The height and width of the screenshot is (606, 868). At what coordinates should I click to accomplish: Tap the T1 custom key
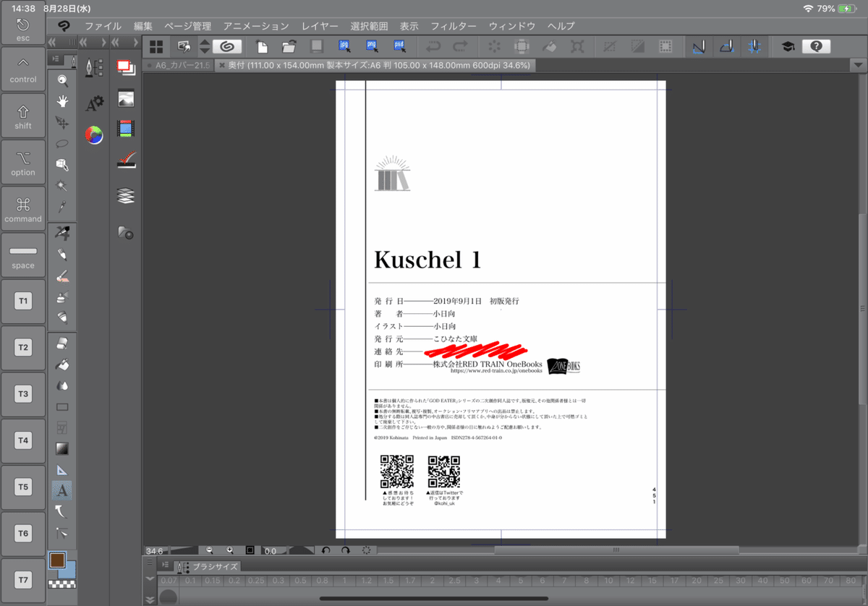(x=23, y=301)
